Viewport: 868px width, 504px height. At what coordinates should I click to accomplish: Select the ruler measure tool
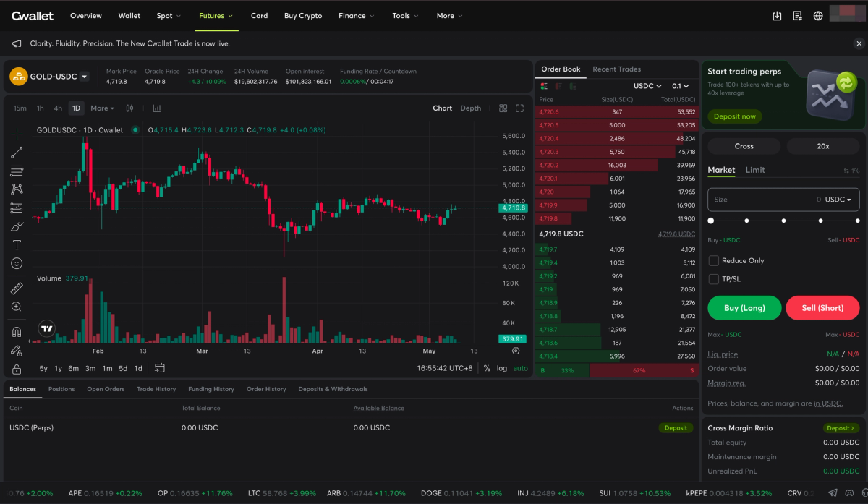click(x=17, y=288)
